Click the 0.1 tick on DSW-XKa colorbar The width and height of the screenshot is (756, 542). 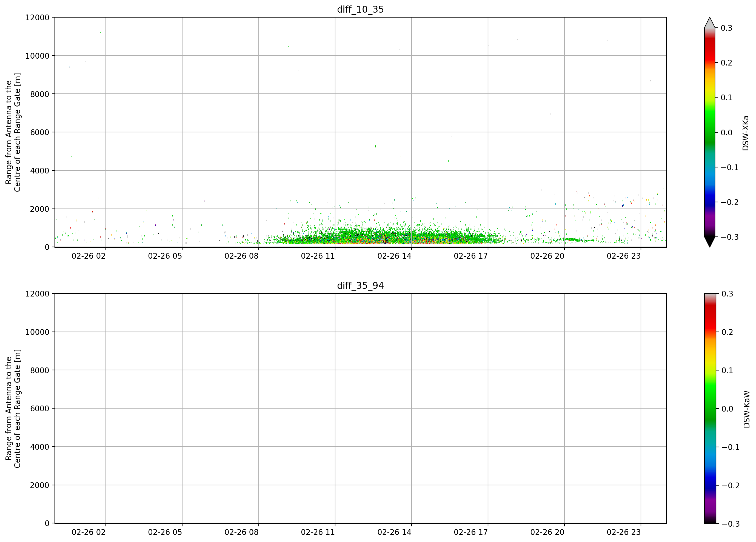tap(727, 98)
